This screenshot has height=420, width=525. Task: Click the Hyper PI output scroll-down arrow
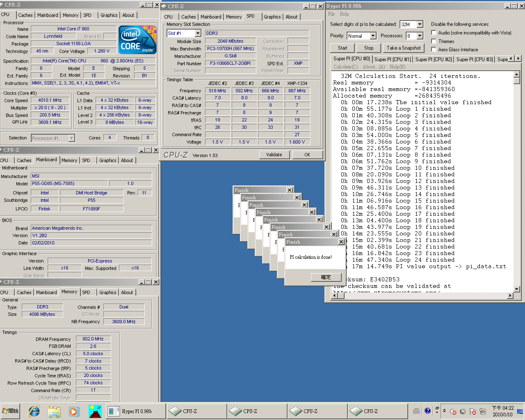[x=516, y=289]
